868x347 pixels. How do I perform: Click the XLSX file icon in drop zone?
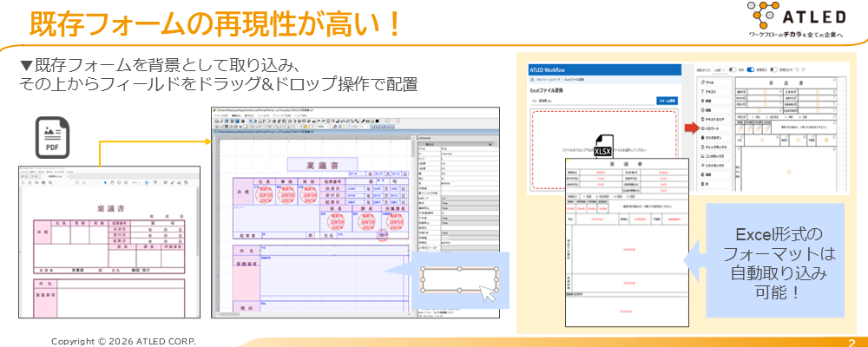pyautogui.click(x=603, y=146)
